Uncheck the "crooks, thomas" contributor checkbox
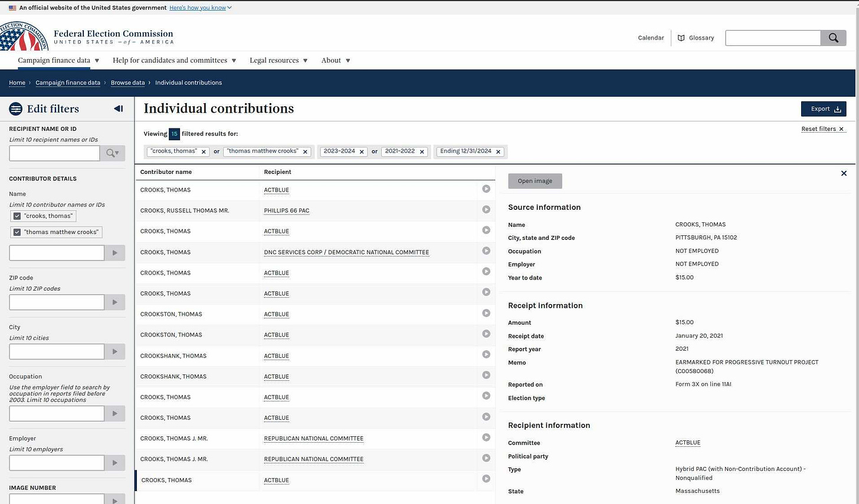859x504 pixels. [x=17, y=216]
